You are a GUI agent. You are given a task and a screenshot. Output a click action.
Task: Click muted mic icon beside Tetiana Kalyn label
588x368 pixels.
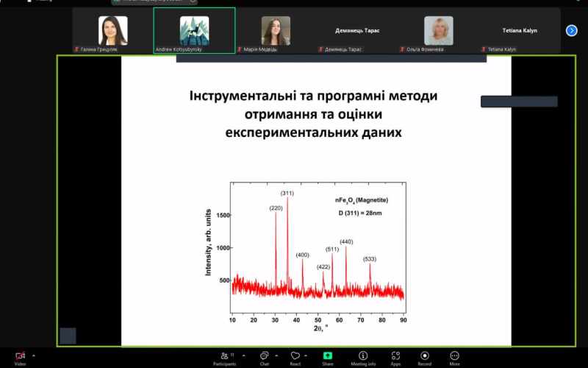(484, 49)
